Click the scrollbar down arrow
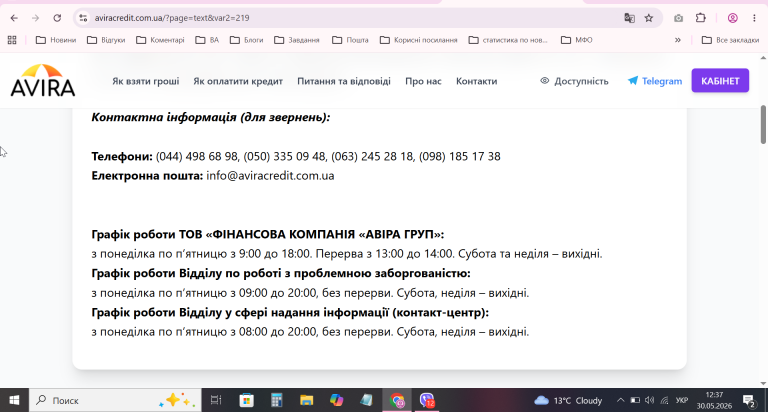This screenshot has width=768, height=412. click(763, 384)
